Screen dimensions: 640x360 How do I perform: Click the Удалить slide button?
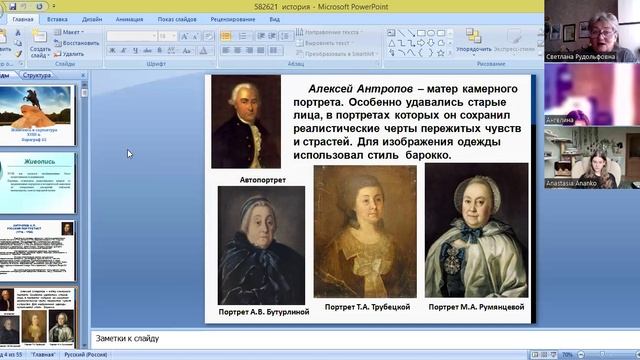pyautogui.click(x=69, y=54)
